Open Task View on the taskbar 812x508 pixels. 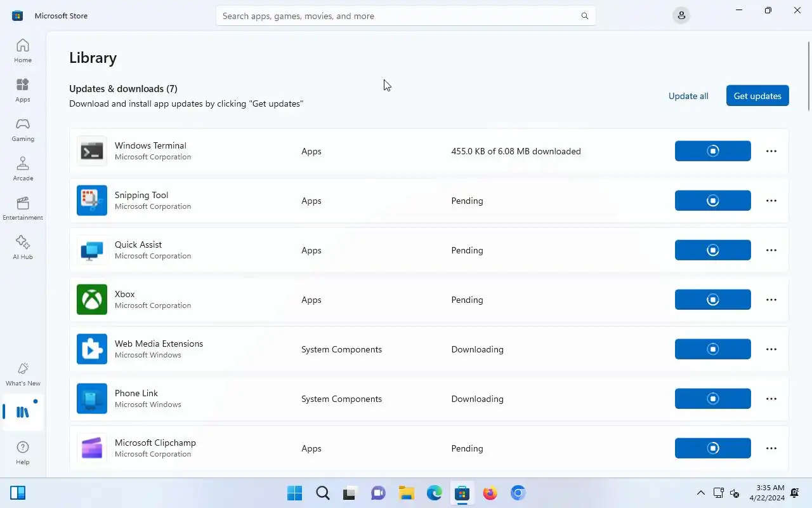click(350, 493)
